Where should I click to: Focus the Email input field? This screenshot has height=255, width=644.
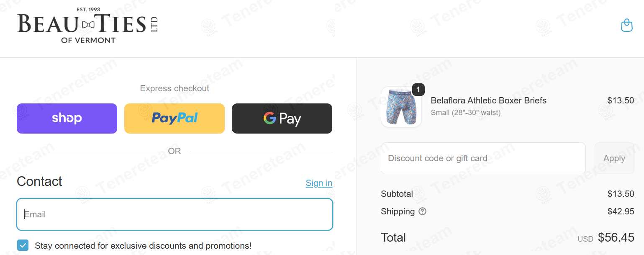[174, 214]
